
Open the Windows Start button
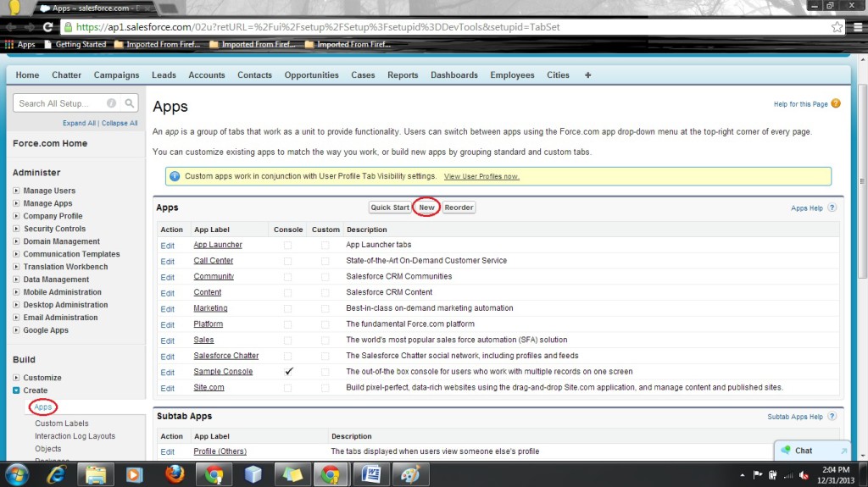pyautogui.click(x=17, y=474)
